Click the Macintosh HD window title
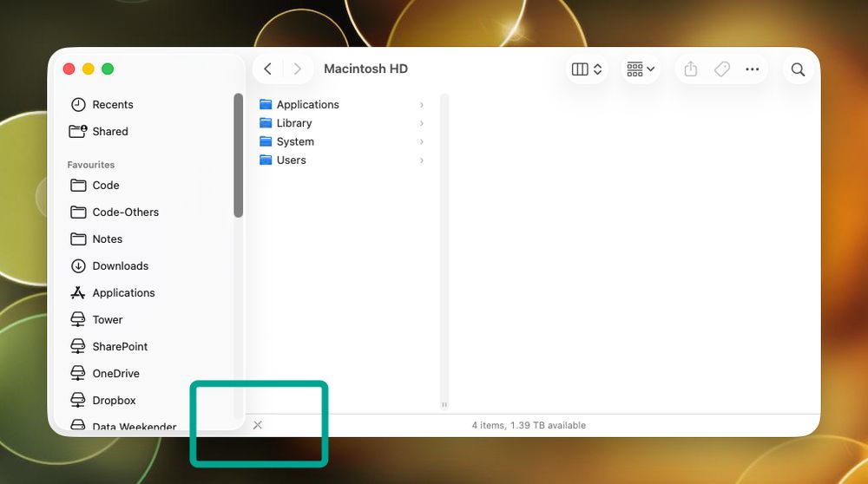Viewport: 868px width, 484px height. coord(366,69)
